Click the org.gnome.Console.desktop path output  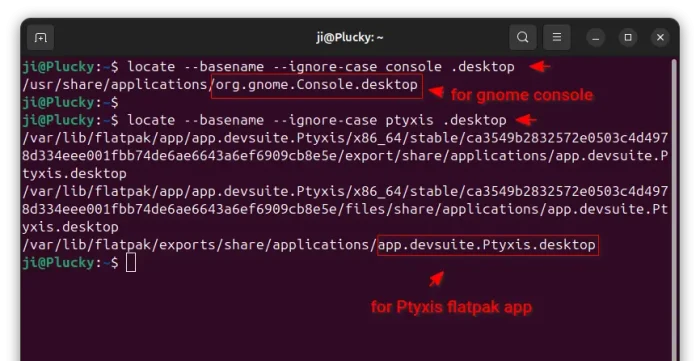click(220, 85)
